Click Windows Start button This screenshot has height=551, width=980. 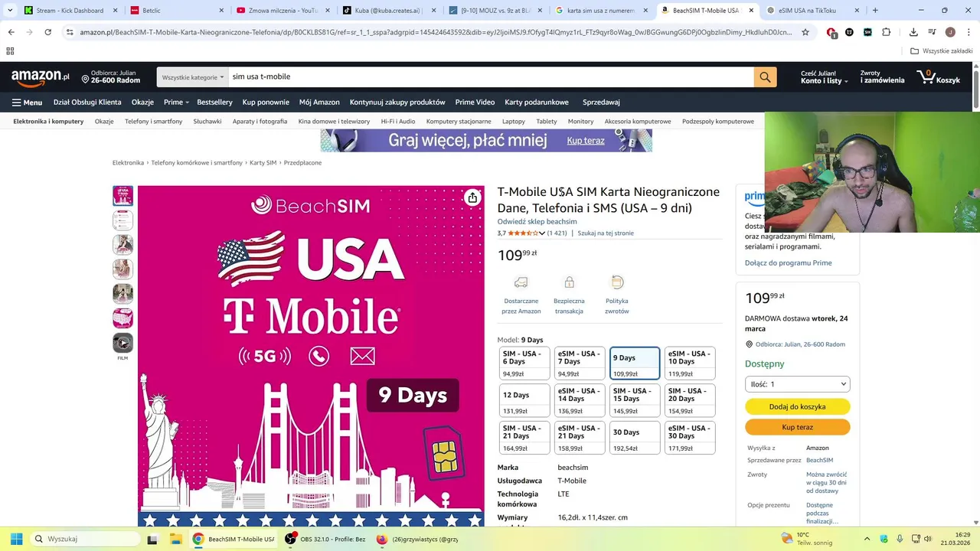[16, 539]
